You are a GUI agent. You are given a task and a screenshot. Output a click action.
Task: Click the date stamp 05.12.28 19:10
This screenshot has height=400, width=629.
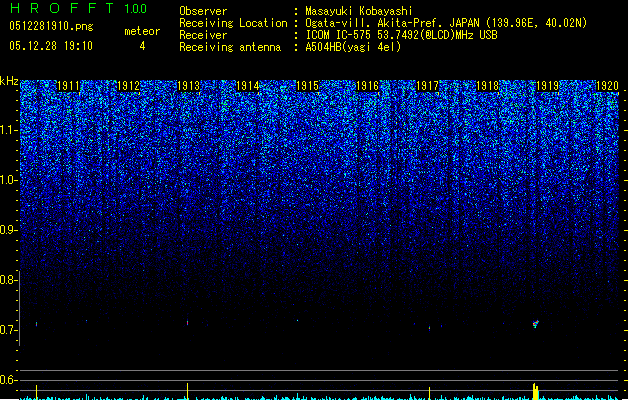[x=51, y=46]
